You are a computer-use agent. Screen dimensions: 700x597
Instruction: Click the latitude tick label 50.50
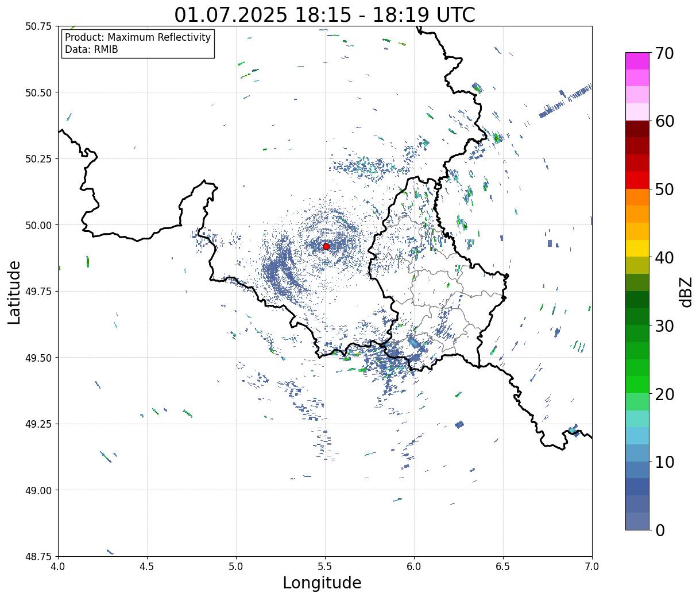click(x=38, y=92)
